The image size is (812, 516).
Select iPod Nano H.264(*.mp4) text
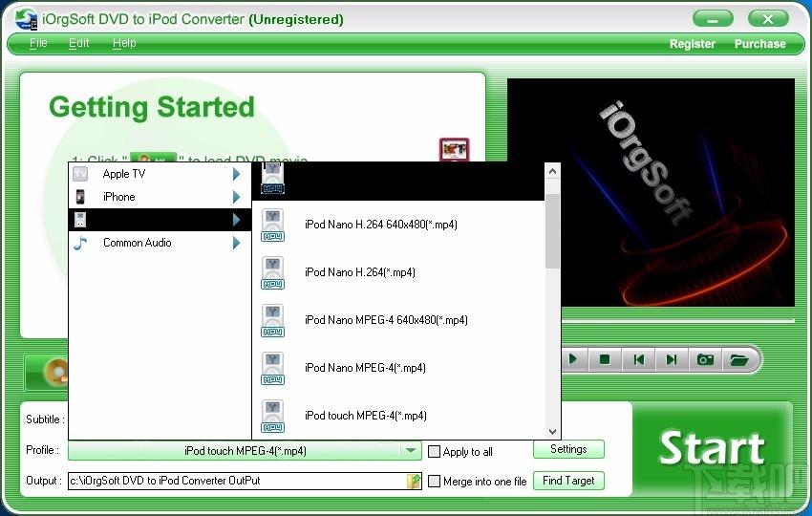coord(360,272)
